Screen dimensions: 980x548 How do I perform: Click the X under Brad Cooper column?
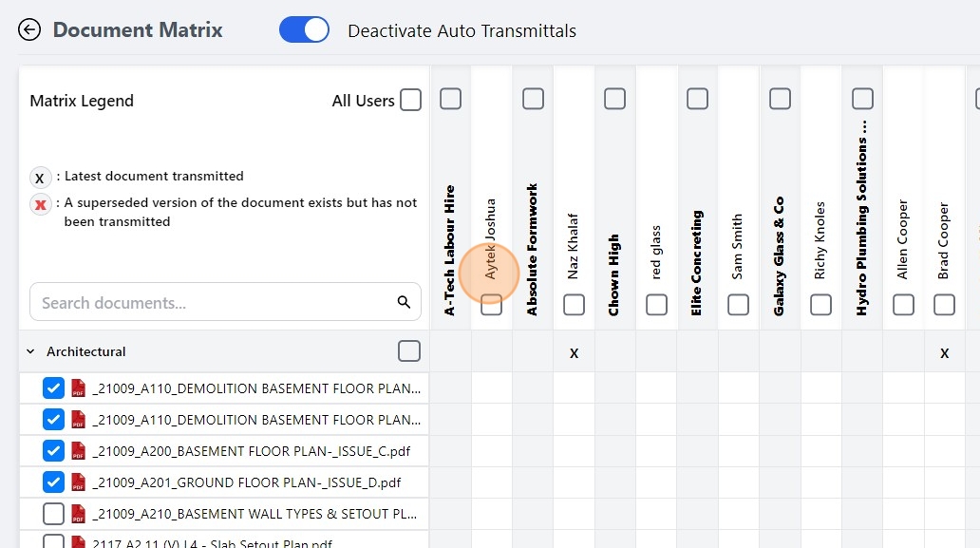(944, 353)
